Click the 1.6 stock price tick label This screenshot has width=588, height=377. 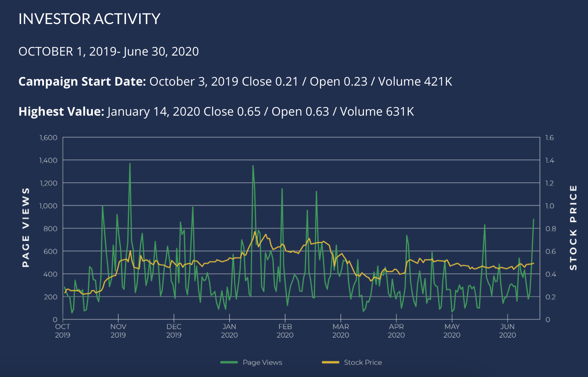[550, 138]
